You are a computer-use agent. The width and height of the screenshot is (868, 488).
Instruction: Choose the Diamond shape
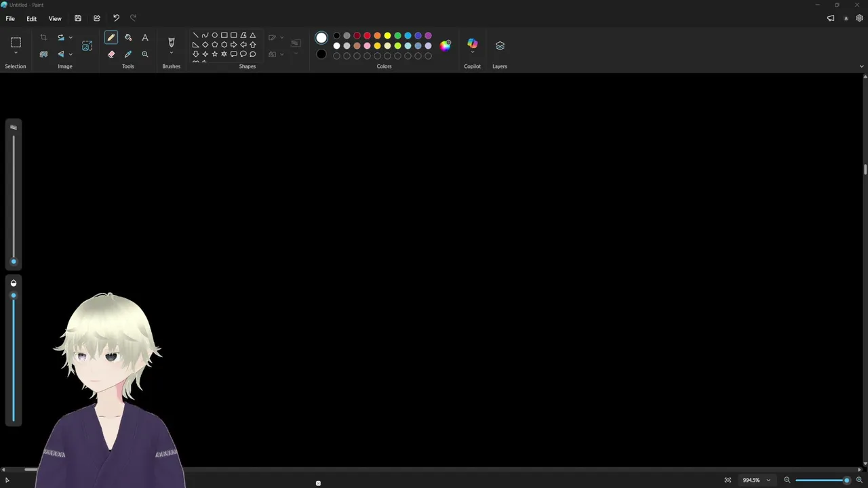(x=205, y=45)
